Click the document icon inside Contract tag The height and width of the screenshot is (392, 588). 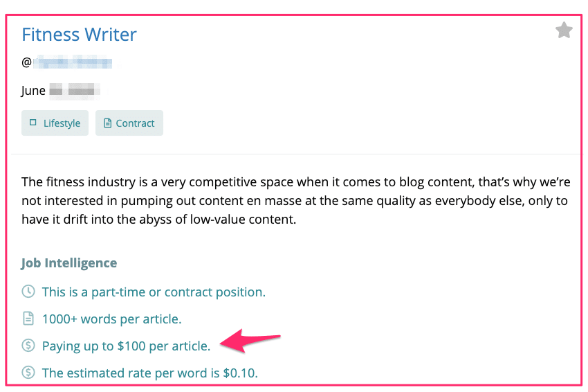click(108, 123)
